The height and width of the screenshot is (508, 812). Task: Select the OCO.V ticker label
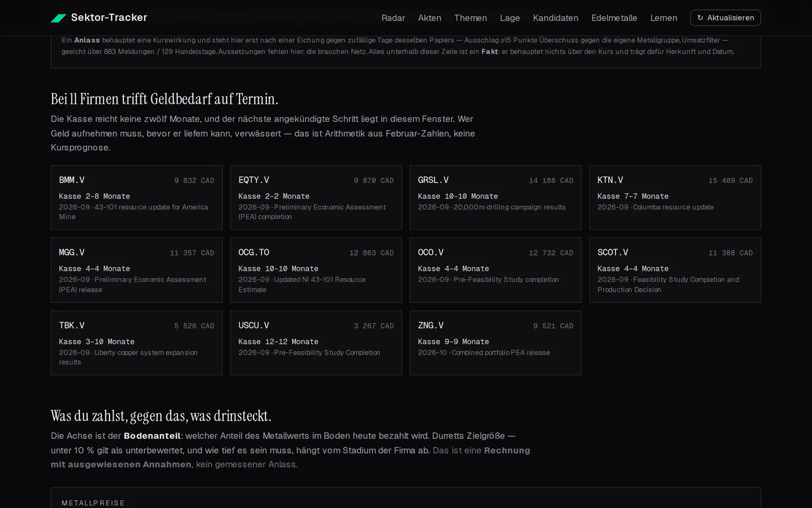pos(431,253)
